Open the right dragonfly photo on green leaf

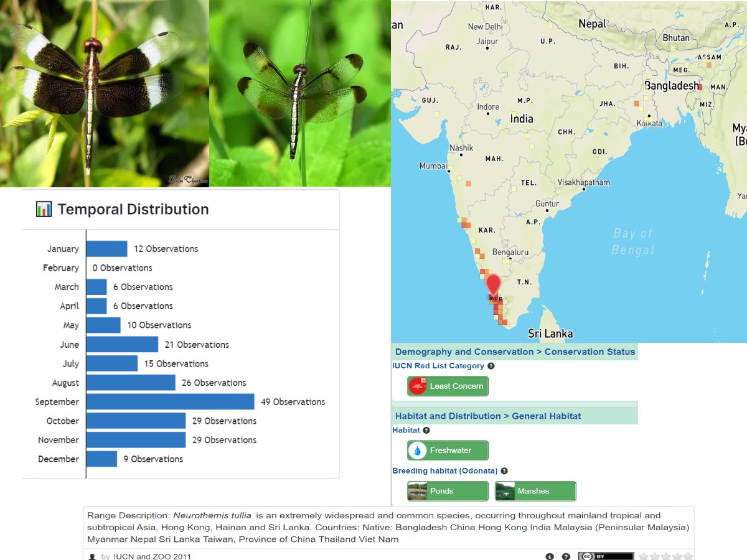point(300,93)
